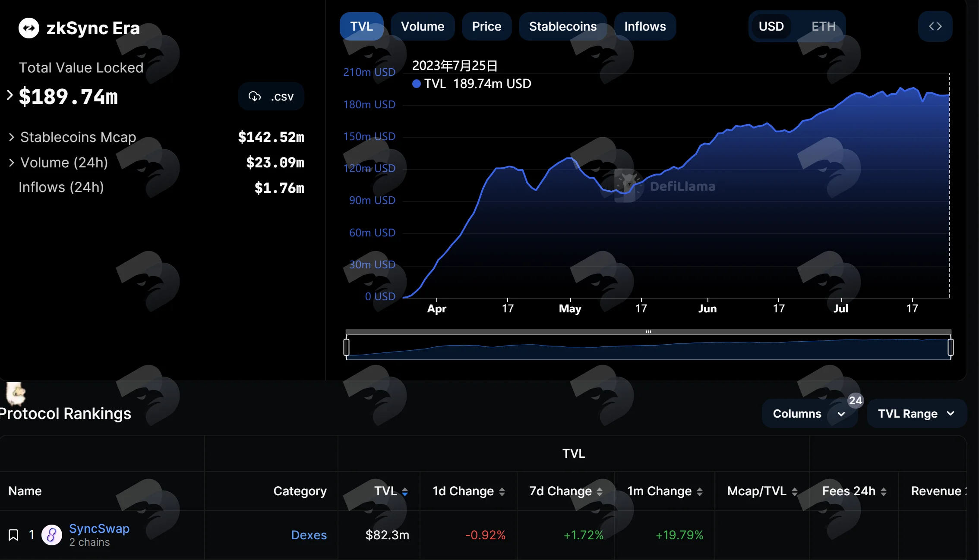
Task: Click the Category column header
Action: tap(300, 491)
